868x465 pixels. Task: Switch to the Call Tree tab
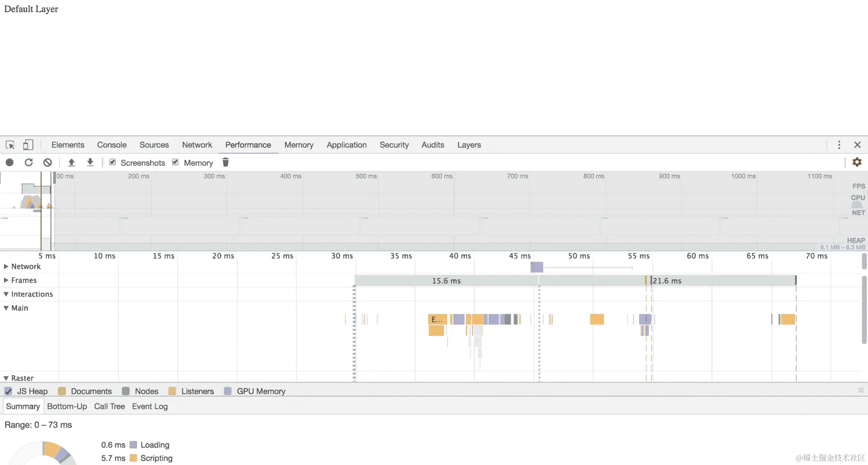[x=109, y=406]
